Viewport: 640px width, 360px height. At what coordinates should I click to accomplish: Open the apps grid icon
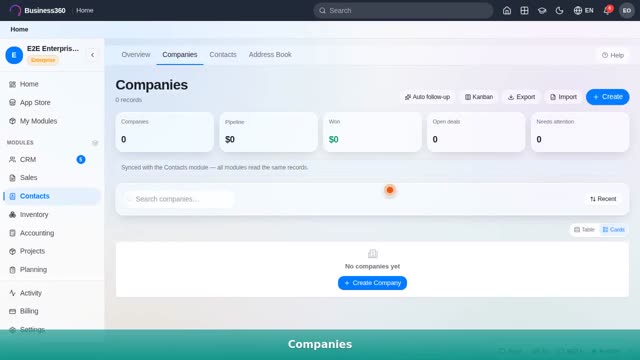click(524, 11)
